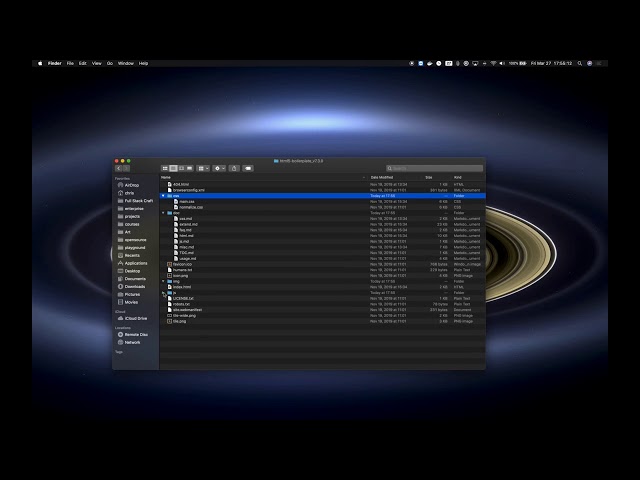Switch Finder to gallery view

click(x=189, y=168)
